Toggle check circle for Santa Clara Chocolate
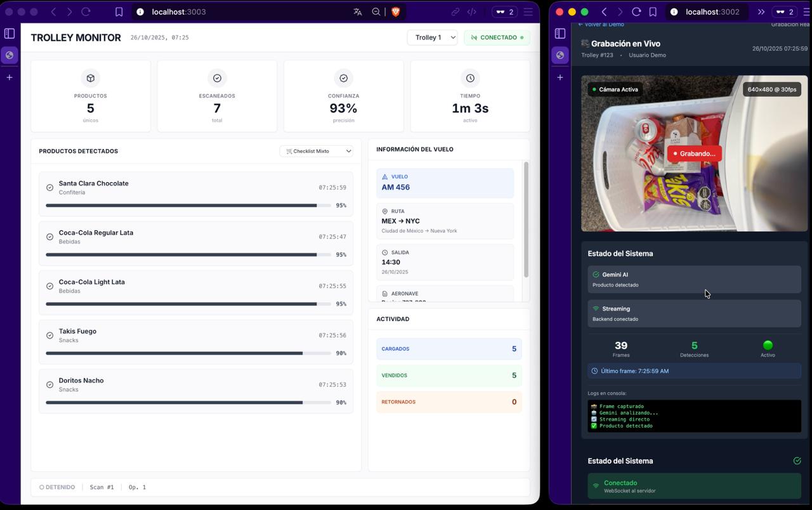This screenshot has height=510, width=812. click(x=49, y=188)
